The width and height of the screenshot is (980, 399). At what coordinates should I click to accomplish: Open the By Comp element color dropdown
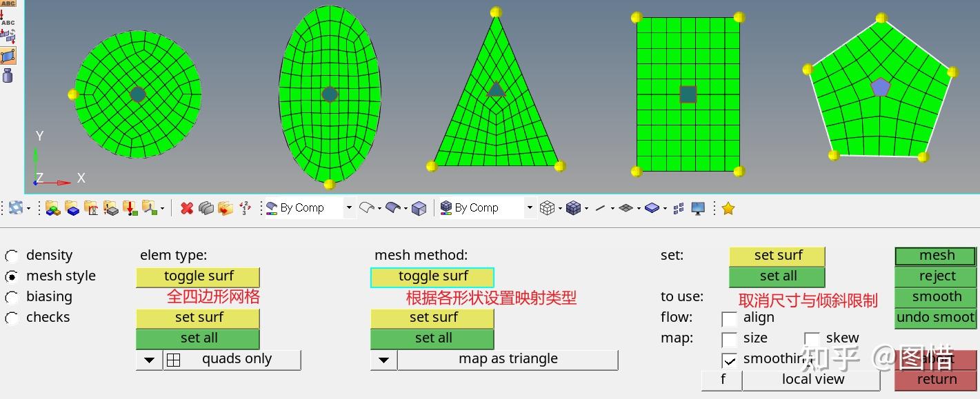[529, 207]
